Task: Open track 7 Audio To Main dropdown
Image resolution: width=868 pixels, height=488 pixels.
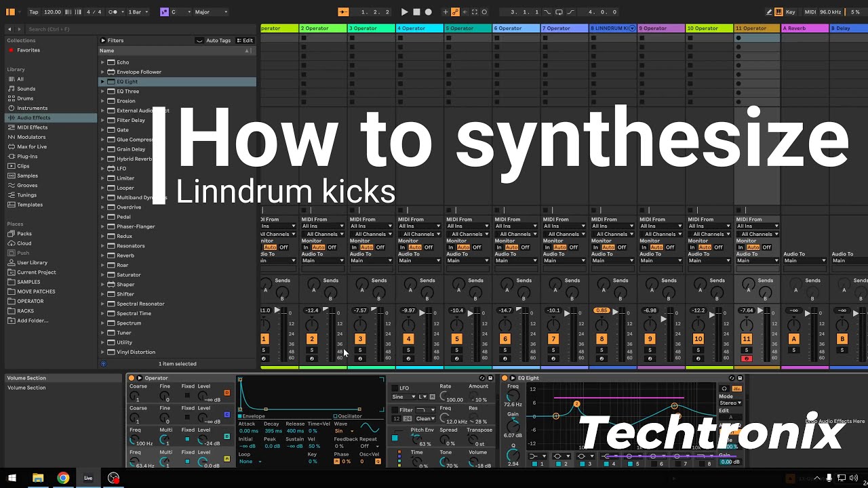Action: (564, 260)
